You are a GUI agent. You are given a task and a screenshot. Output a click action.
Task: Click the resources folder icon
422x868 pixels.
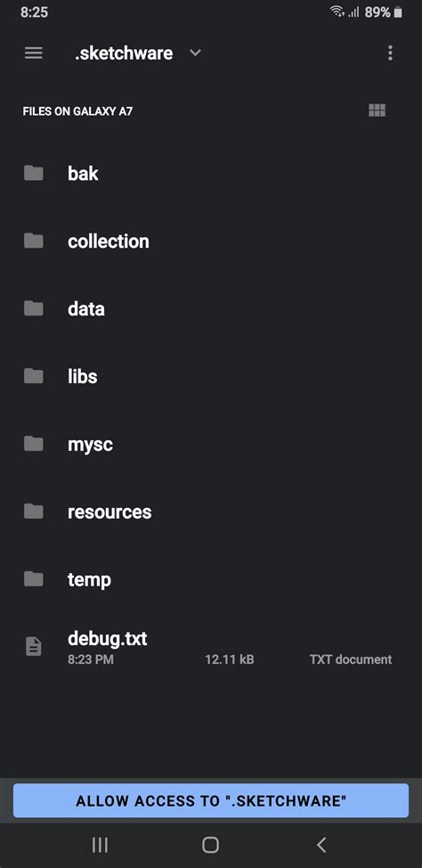(33, 512)
